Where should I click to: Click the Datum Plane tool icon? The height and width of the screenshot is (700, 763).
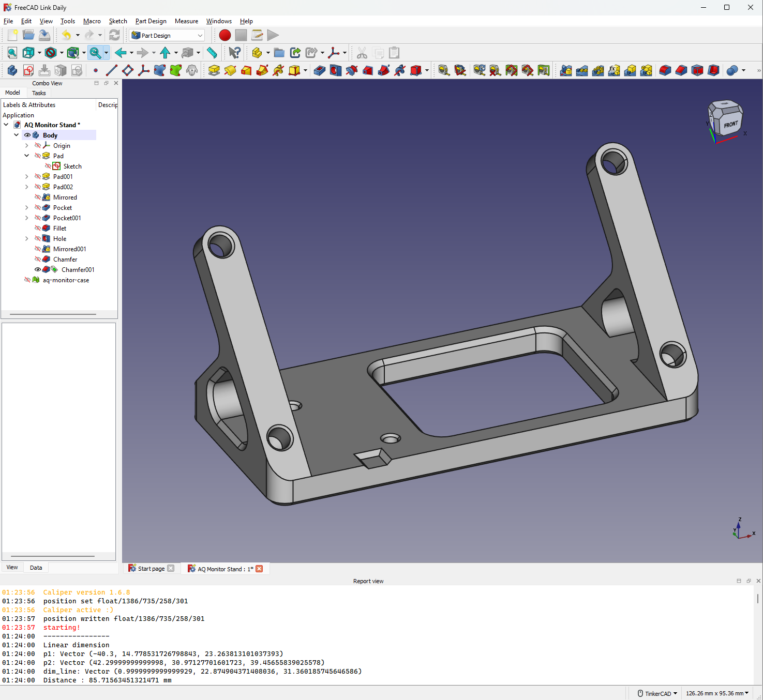(128, 70)
